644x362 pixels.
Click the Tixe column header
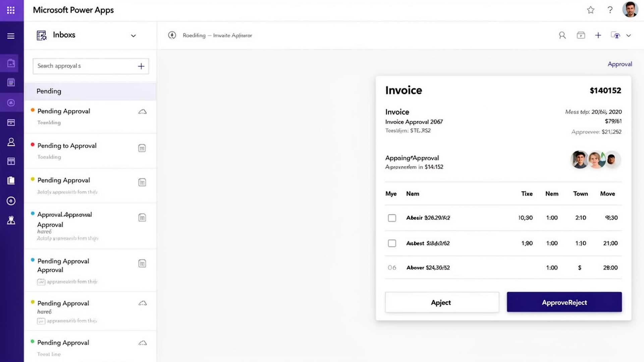(527, 194)
